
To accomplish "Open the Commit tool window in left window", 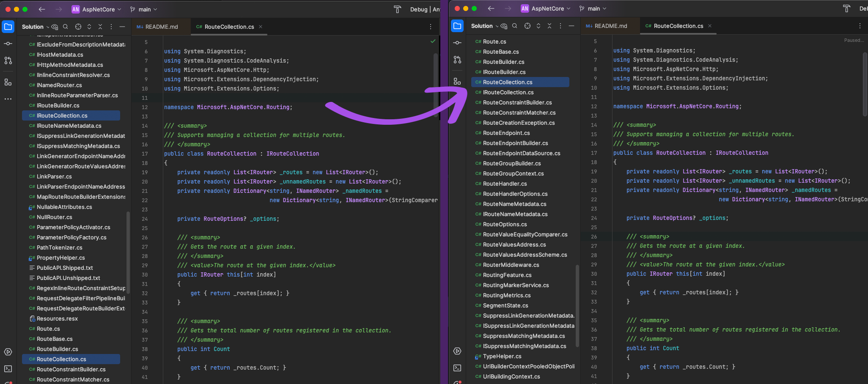I will pos(8,44).
